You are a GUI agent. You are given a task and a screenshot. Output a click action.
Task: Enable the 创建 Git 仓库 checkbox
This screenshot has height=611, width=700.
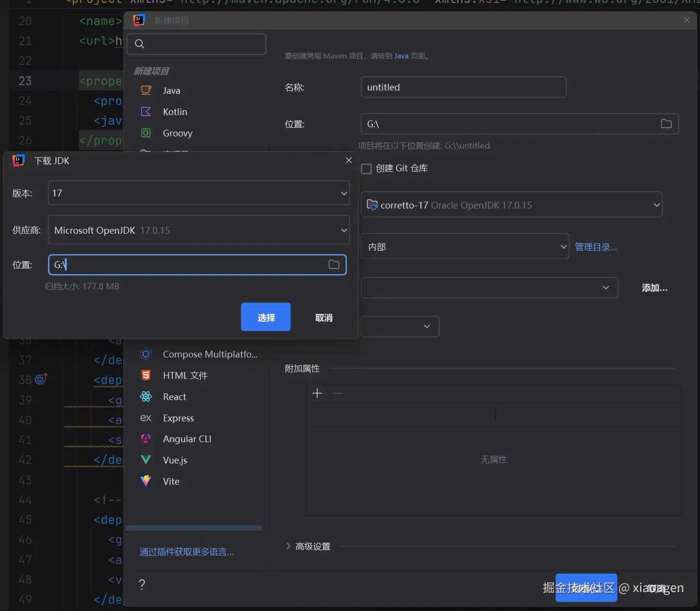[x=367, y=168]
